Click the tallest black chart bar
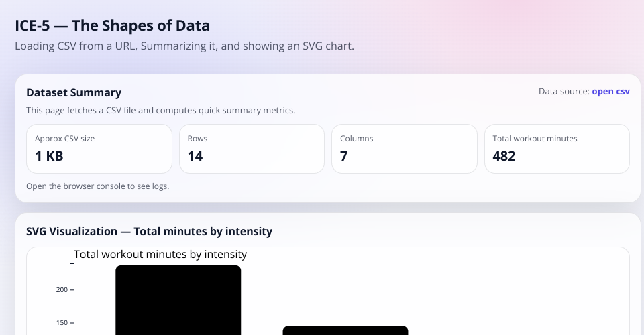This screenshot has height=335, width=644. [x=178, y=300]
